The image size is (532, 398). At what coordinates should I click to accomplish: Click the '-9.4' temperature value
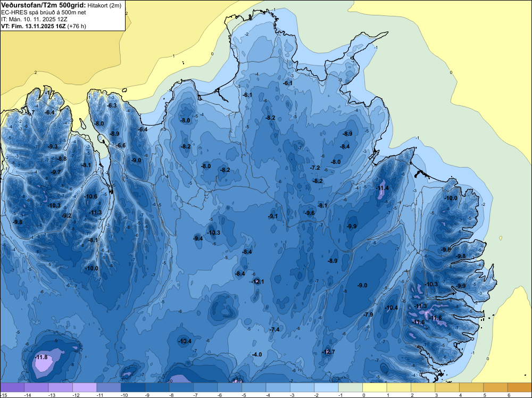198,238
